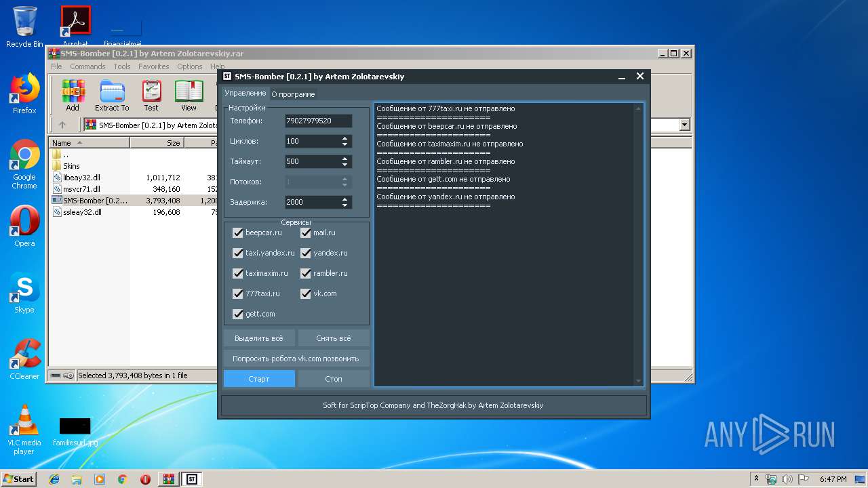
Task: Click the Extract To icon in WinRAR
Action: tap(112, 96)
